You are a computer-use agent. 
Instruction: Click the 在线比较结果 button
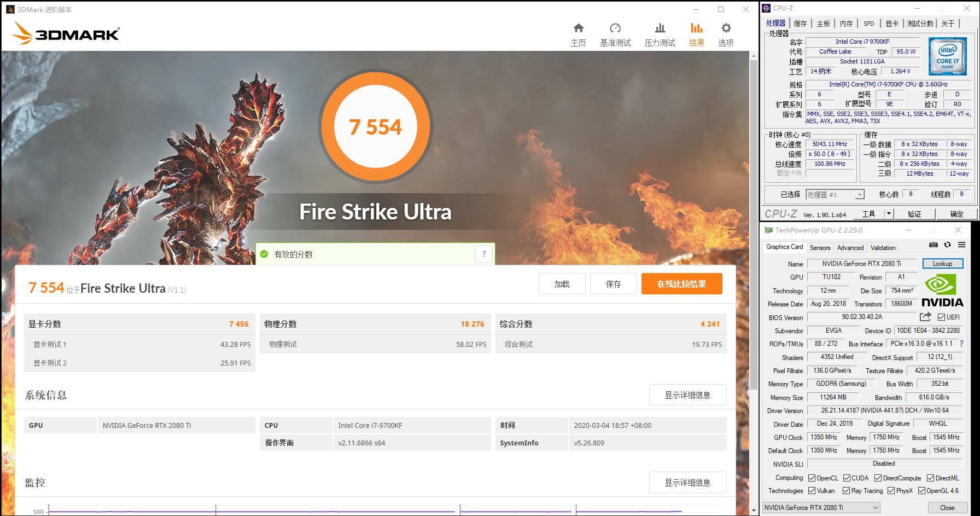[681, 284]
